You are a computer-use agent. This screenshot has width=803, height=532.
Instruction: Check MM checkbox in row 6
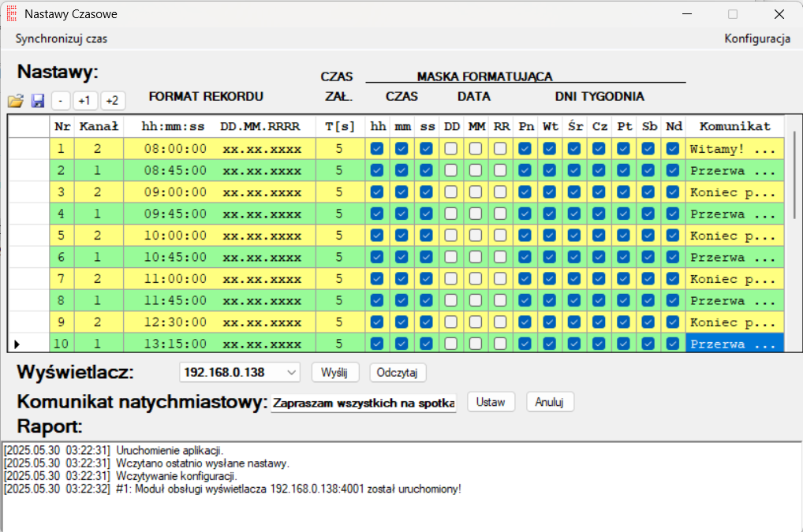(x=476, y=257)
